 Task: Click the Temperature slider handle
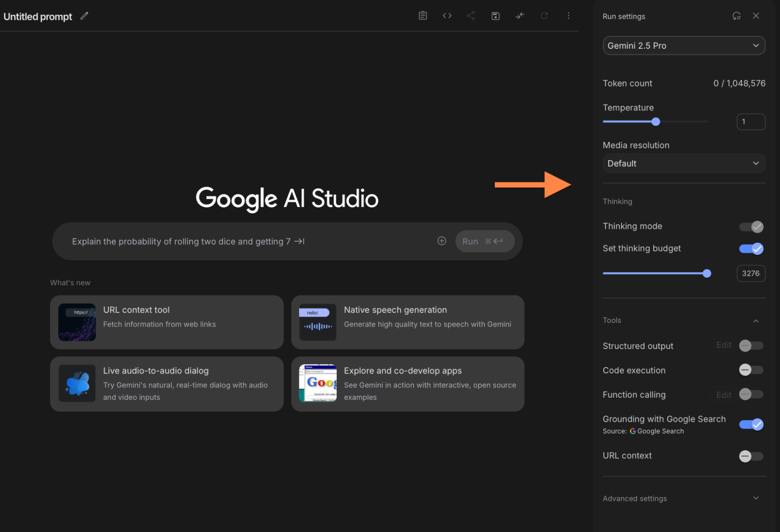pyautogui.click(x=656, y=122)
